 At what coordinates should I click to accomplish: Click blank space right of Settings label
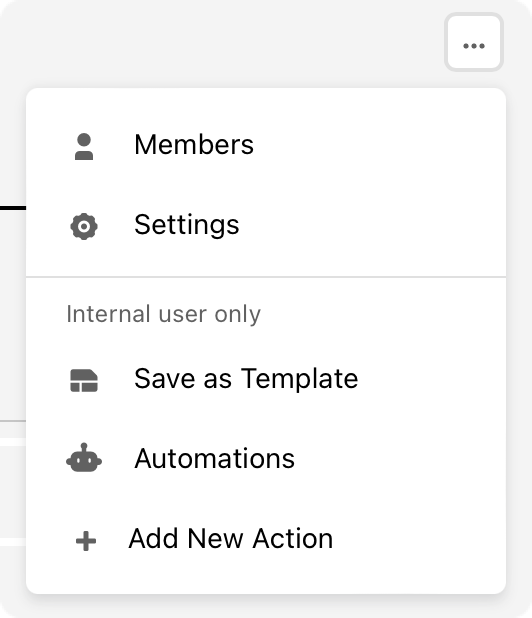372,225
